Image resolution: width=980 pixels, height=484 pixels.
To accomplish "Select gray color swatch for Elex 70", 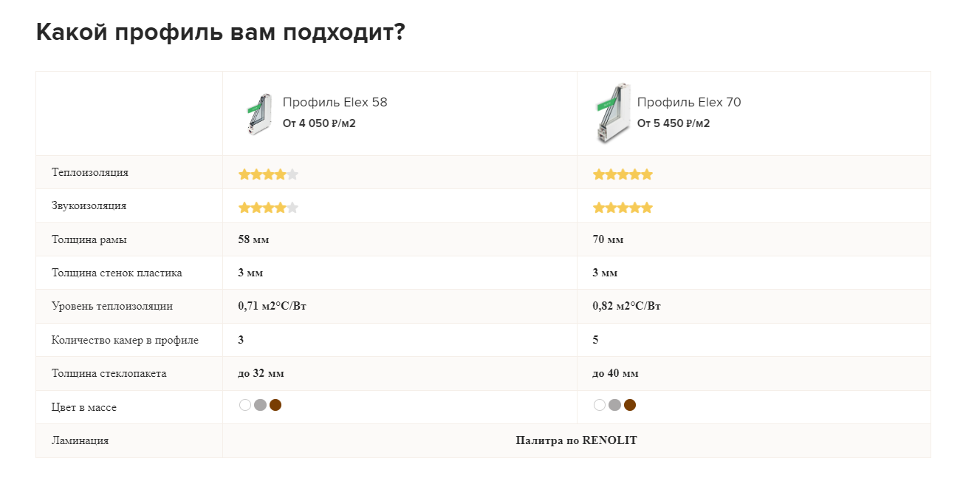I will tap(614, 405).
